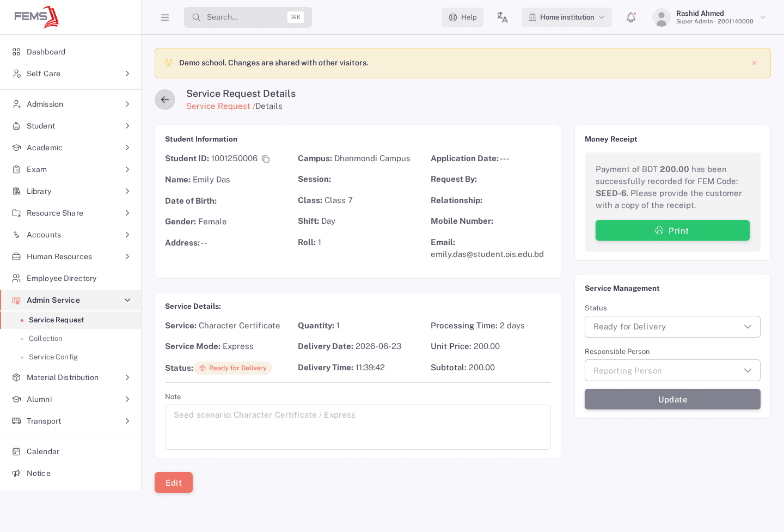Focus the Search field
Screen dimensions: 784x532
(248, 17)
